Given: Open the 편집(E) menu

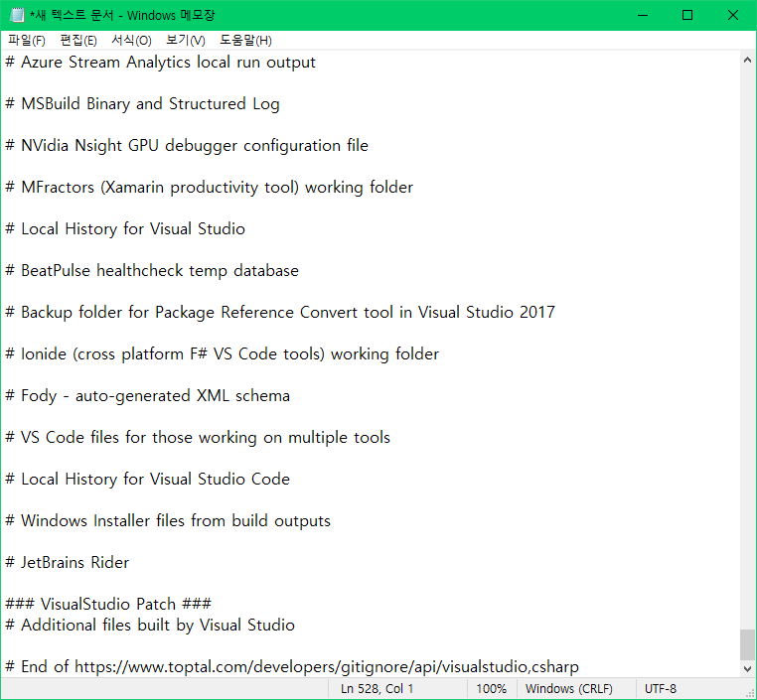Looking at the screenshot, I should 78,41.
